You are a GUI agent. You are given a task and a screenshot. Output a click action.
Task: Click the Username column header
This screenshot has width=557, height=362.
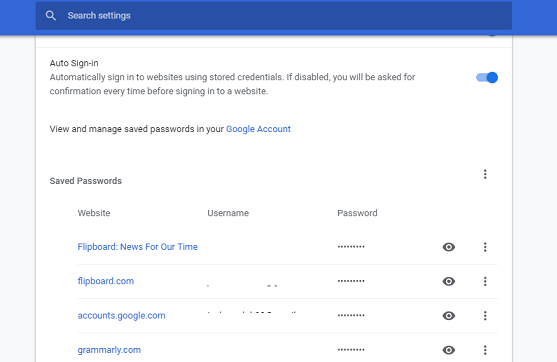point(228,213)
